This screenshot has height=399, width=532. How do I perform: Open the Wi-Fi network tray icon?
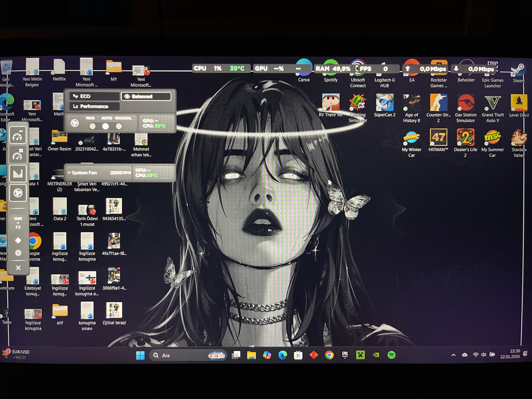click(x=475, y=354)
